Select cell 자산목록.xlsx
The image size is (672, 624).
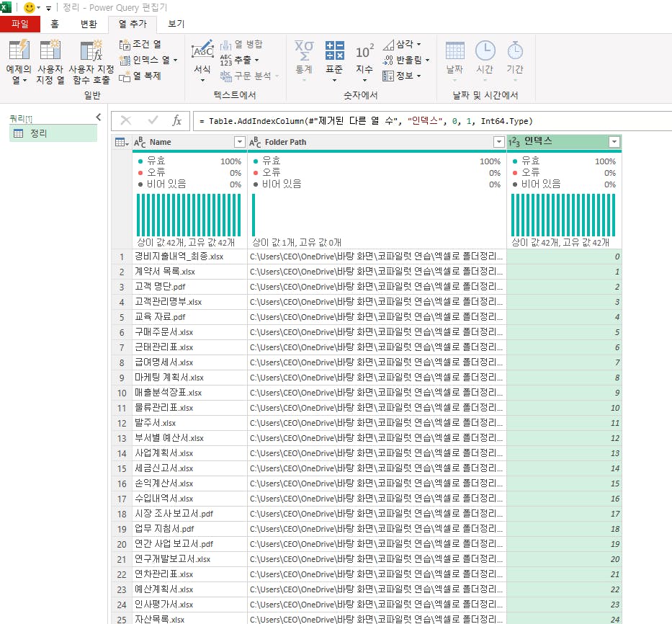189,618
